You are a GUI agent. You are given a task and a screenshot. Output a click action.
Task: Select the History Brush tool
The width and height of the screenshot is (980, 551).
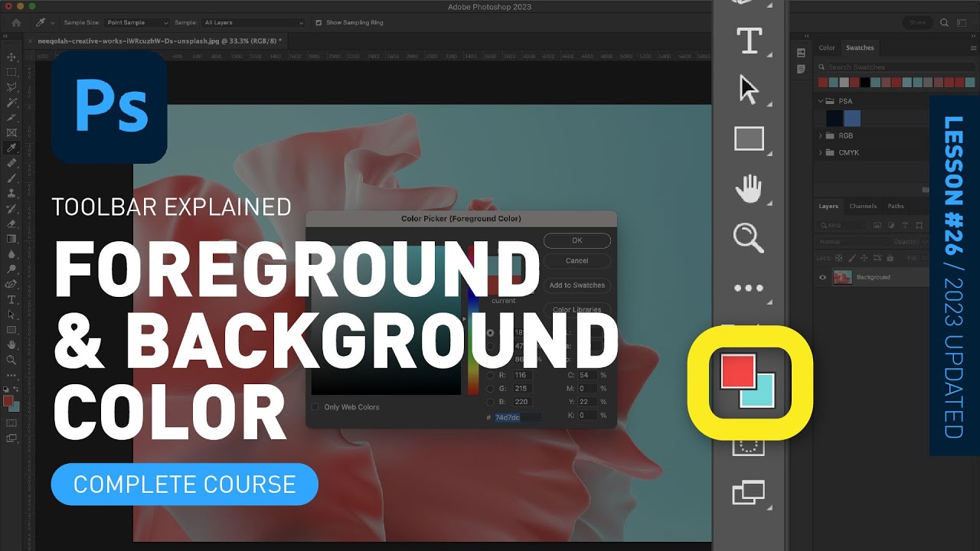point(11,208)
